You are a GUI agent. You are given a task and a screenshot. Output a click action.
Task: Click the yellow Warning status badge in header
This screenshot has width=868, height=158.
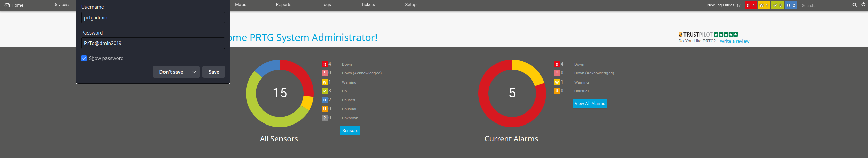click(x=764, y=5)
